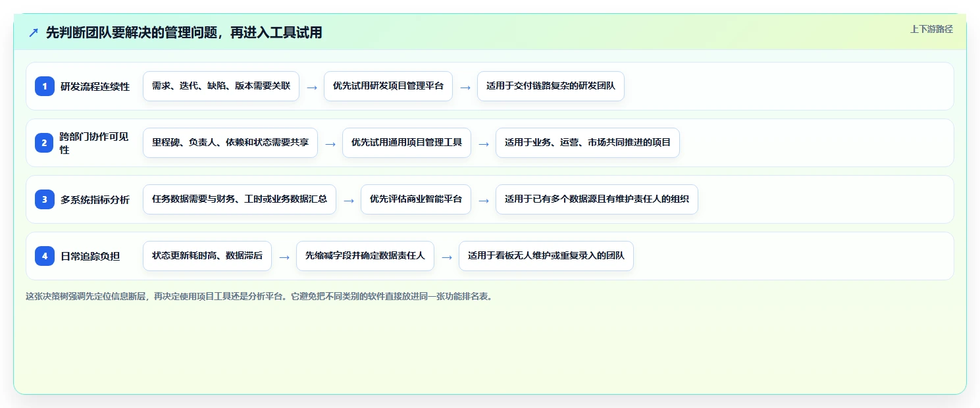Click the 需求、迭代、缺陷、版本需要关联 box
Image resolution: width=980 pixels, height=408 pixels.
coord(221,86)
